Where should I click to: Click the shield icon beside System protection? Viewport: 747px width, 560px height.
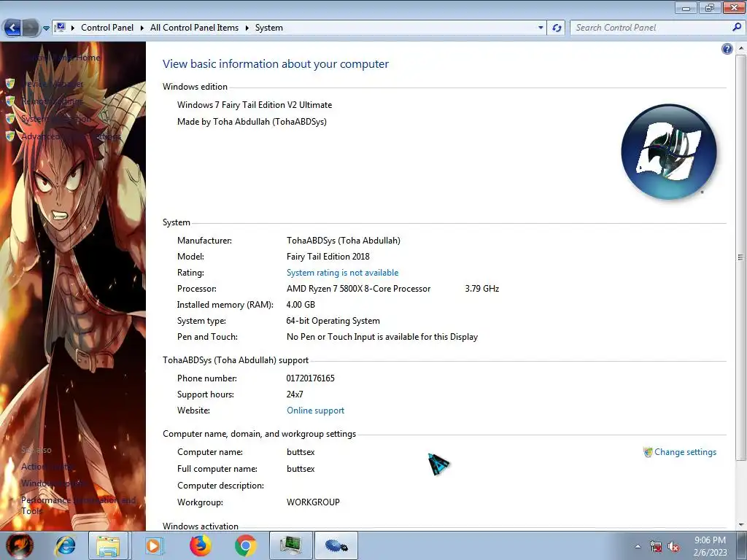tap(10, 118)
